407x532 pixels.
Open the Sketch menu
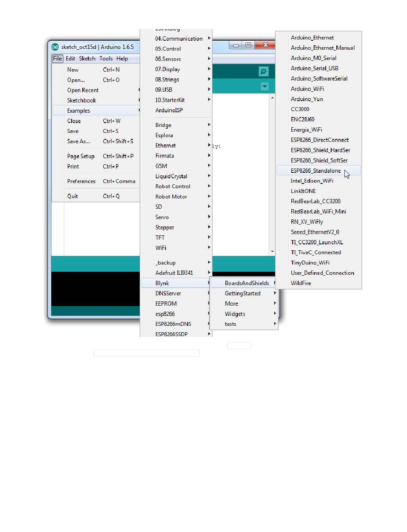point(87,59)
